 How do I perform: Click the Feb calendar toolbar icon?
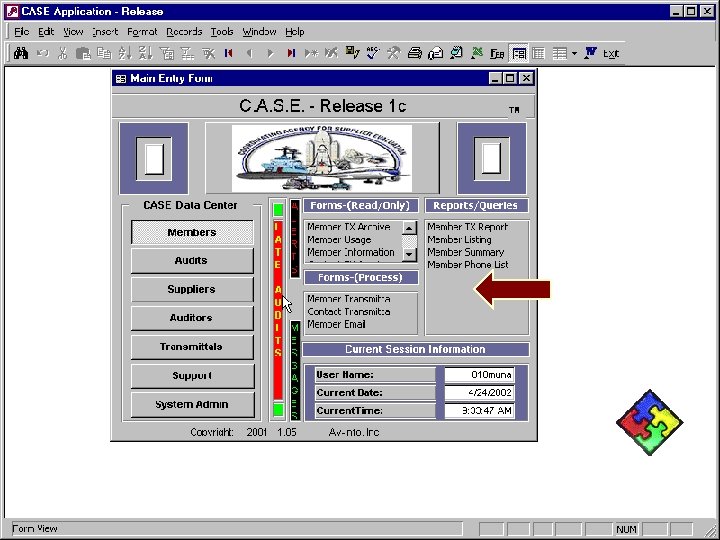click(497, 54)
